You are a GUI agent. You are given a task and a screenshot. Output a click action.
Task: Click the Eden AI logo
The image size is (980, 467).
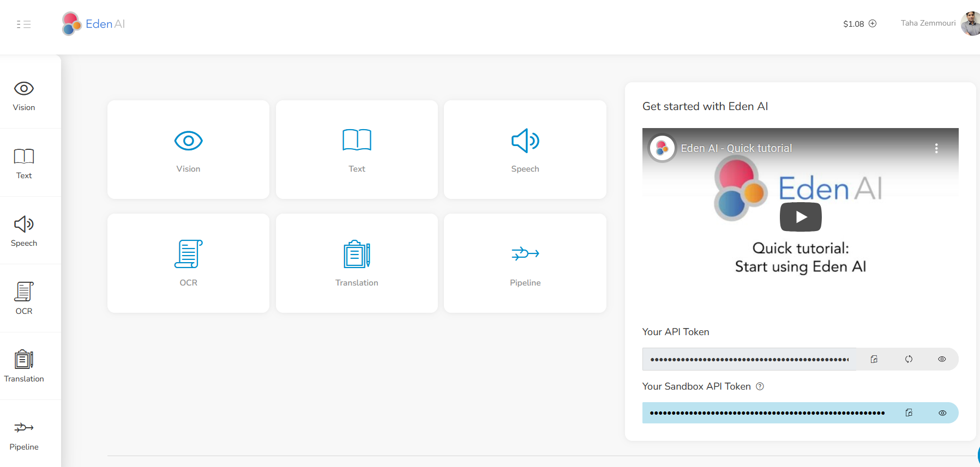point(93,24)
